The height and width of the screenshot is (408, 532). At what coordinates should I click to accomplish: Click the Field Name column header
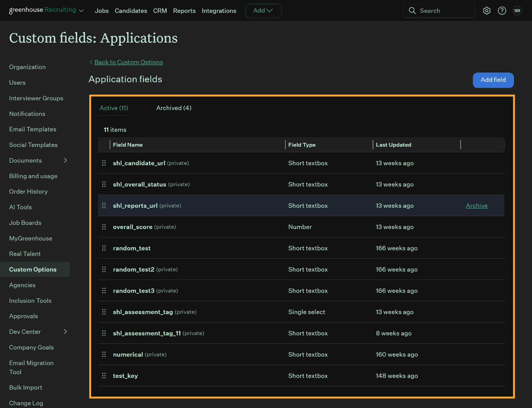[128, 145]
